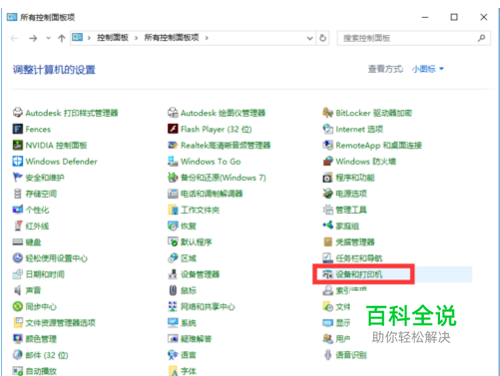Open the 字体 link
Image resolution: width=500 pixels, height=376 pixels.
(x=188, y=371)
